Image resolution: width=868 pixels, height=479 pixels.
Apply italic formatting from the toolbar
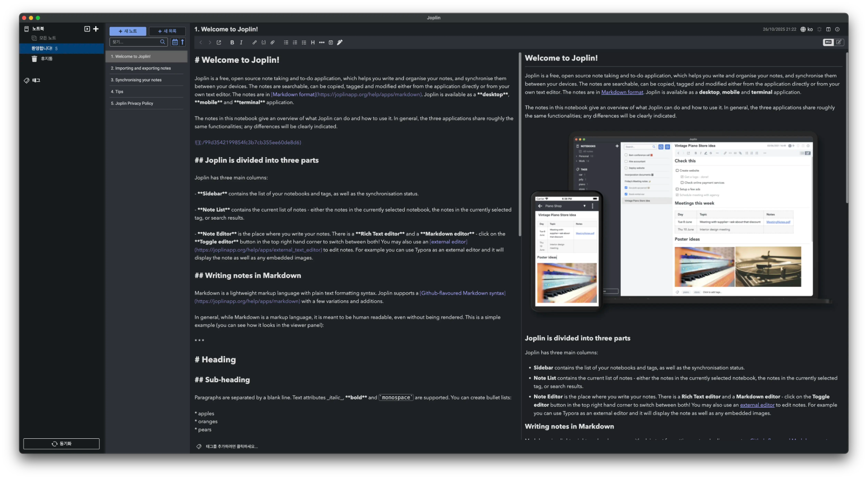point(241,42)
